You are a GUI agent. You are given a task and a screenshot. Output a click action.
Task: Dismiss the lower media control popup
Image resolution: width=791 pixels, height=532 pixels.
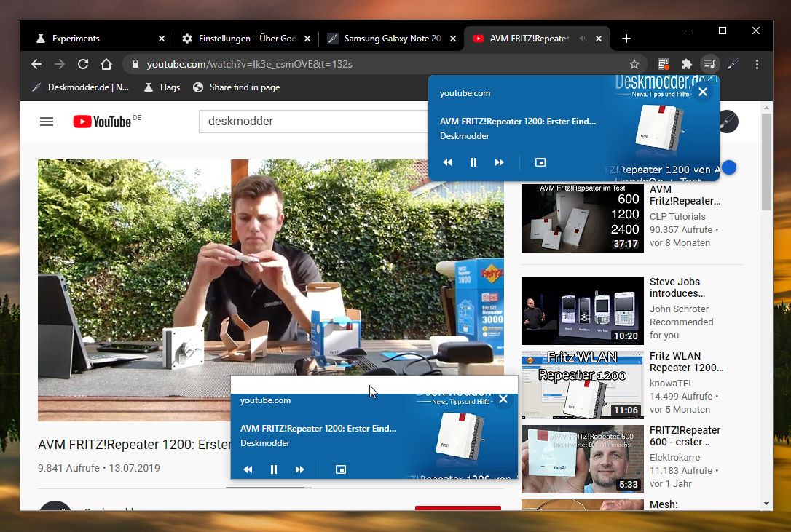pos(503,399)
